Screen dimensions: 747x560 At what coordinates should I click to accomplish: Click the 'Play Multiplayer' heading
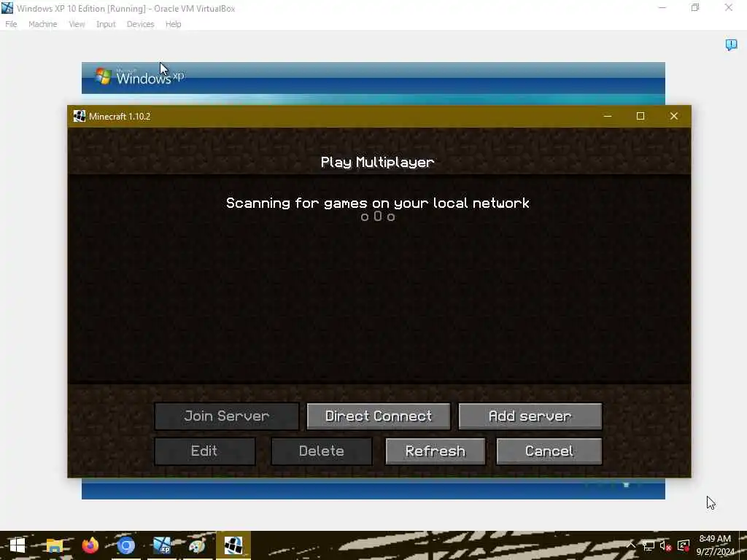tap(377, 162)
